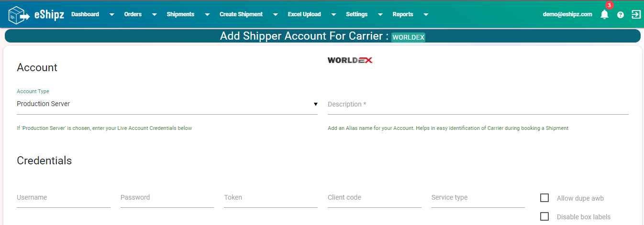Click the help question mark icon

pos(621,15)
